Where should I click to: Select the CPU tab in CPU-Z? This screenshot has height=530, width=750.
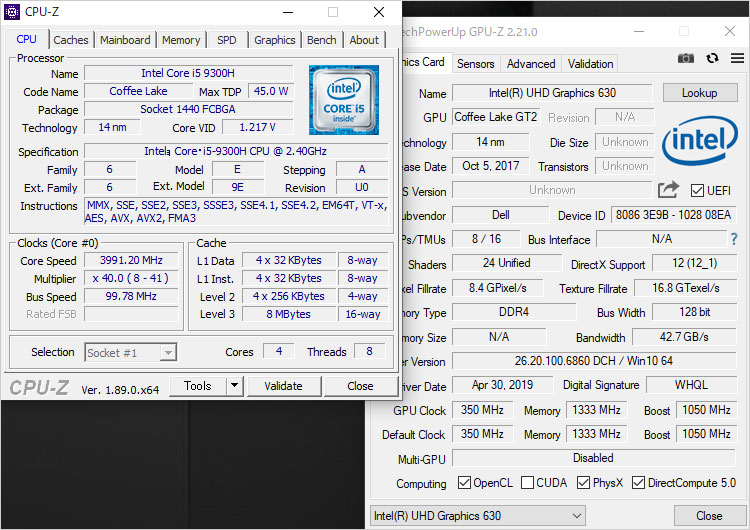coord(27,39)
